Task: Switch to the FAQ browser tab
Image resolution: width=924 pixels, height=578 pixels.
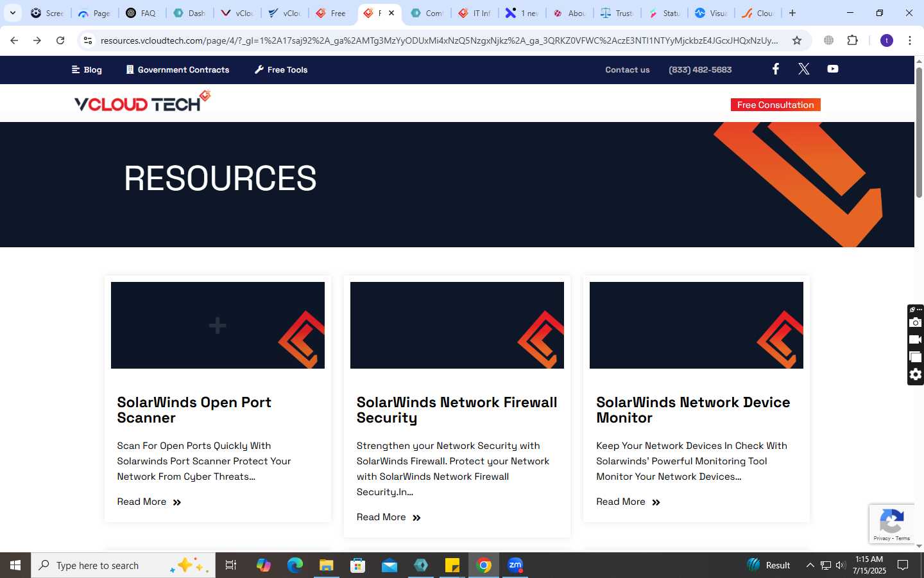Action: 142,13
